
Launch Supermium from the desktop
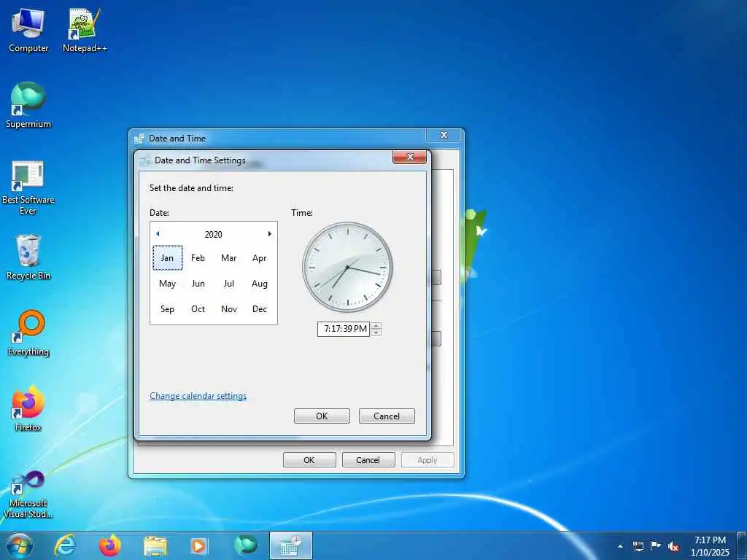(x=28, y=105)
